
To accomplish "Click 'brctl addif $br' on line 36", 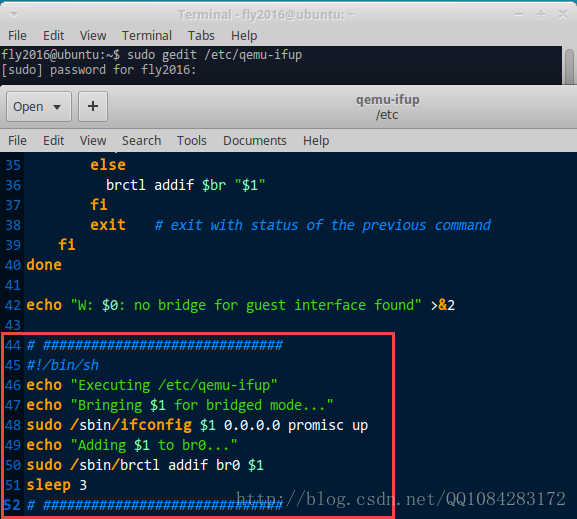I will click(x=166, y=185).
